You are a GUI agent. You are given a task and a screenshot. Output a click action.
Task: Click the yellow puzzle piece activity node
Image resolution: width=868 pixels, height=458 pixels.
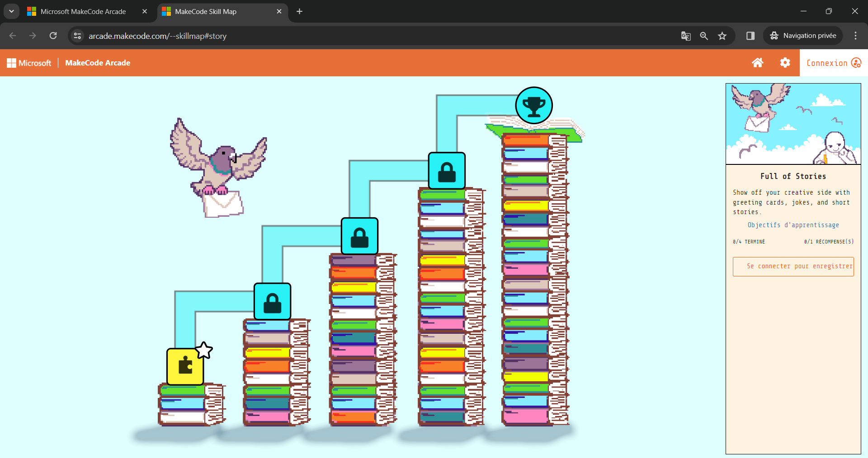[185, 366]
